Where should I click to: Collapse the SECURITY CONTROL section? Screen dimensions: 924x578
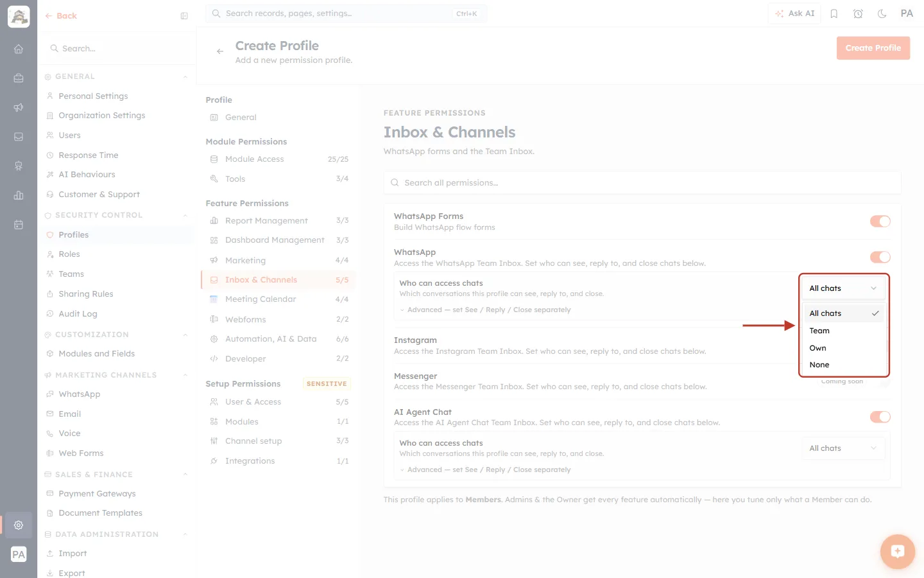pyautogui.click(x=185, y=216)
